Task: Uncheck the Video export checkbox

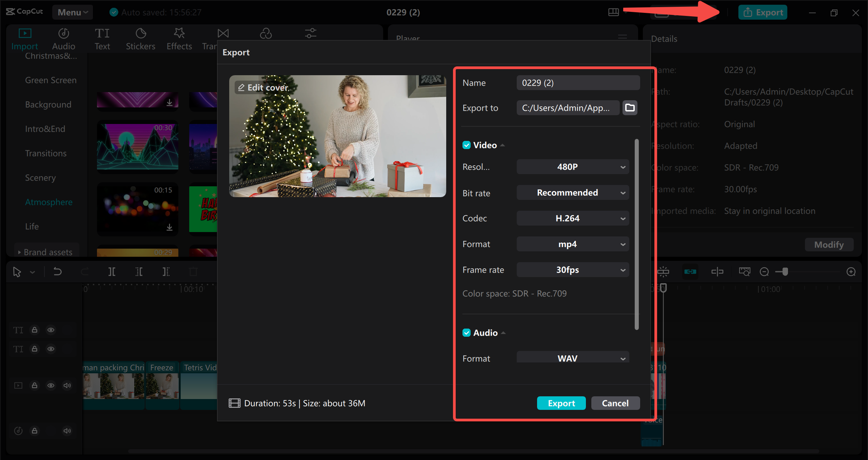Action: (x=467, y=145)
